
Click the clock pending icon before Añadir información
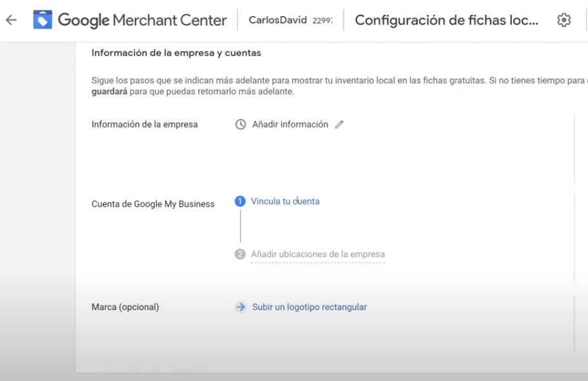click(x=240, y=124)
